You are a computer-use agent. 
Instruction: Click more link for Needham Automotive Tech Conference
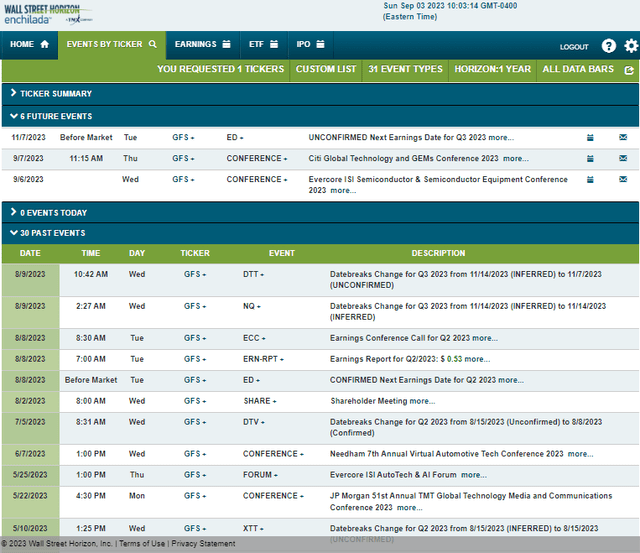pos(580,454)
